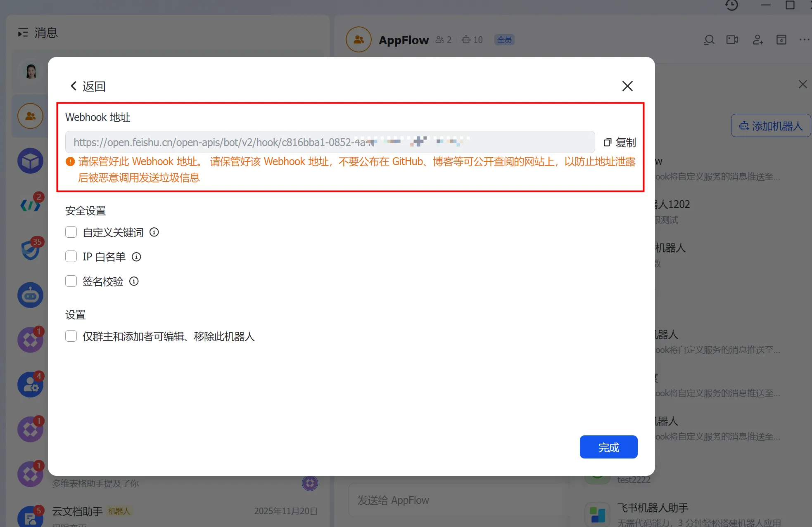Viewport: 812px width, 527px height.
Task: Click the Webhook address field
Action: click(330, 142)
